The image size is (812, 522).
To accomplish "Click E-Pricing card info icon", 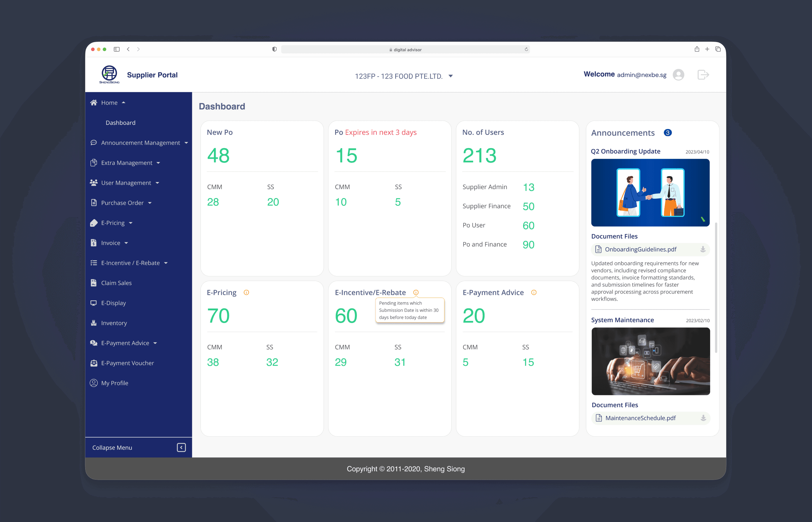I will click(x=246, y=293).
